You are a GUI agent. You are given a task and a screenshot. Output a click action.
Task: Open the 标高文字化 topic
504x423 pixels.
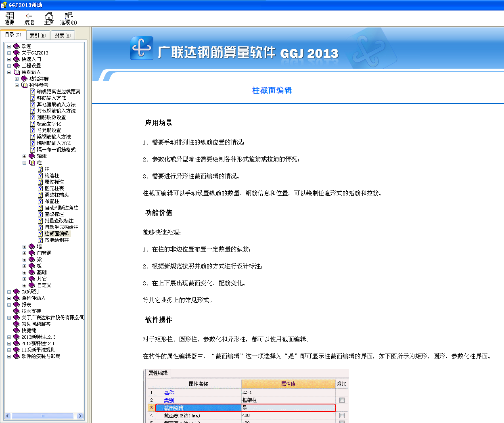pos(49,124)
